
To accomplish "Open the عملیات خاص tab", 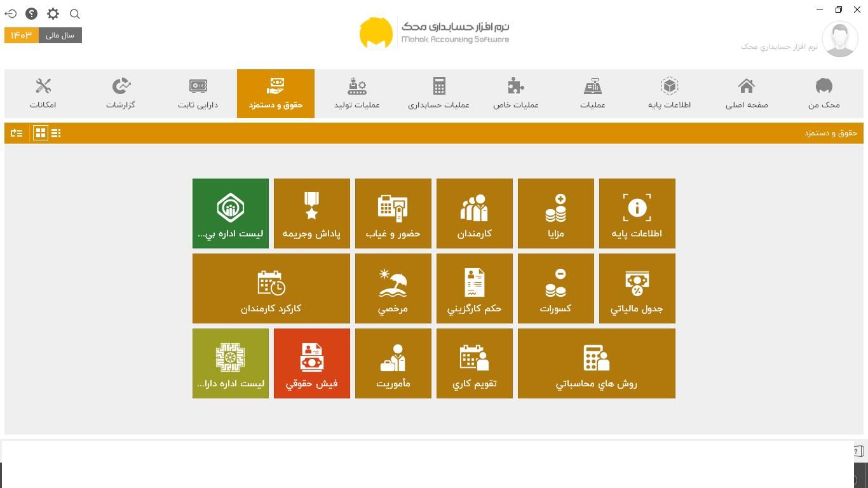I will 515,93.
